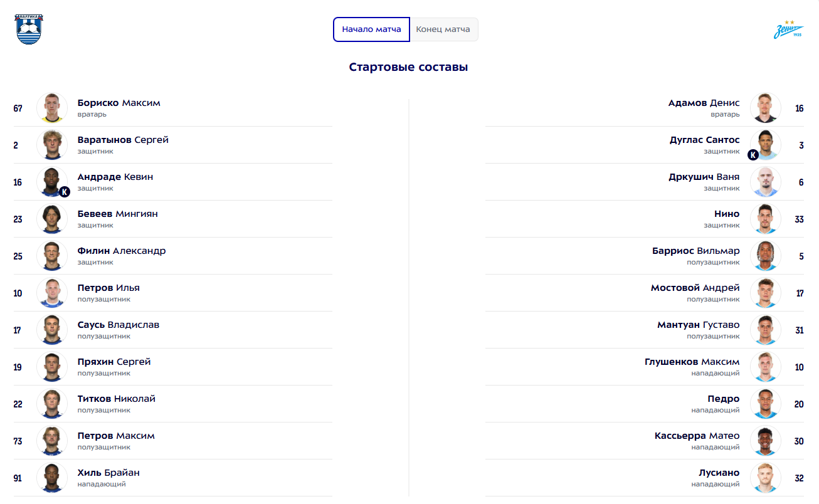This screenshot has height=504, width=819.
Task: Open goalkeeper Денис Адамов's avatar
Action: (x=765, y=108)
